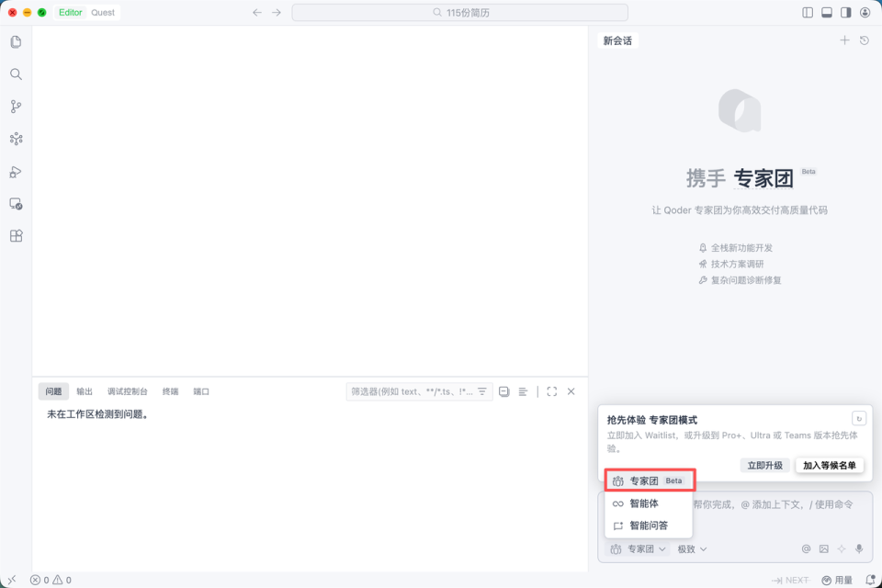
Task: Switch to Quest mode at top left
Action: (x=101, y=12)
